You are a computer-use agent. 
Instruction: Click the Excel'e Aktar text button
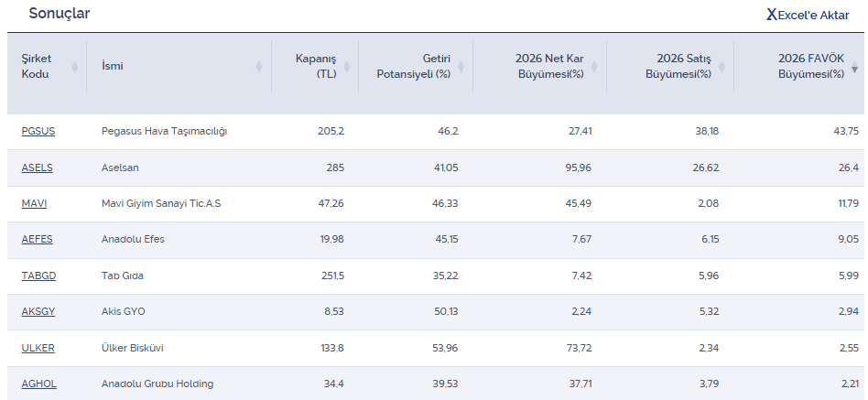coord(813,15)
